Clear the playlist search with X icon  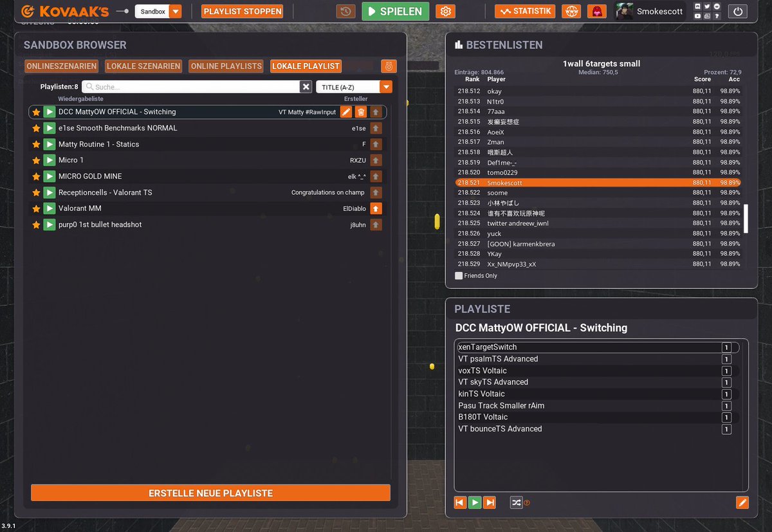tap(306, 87)
